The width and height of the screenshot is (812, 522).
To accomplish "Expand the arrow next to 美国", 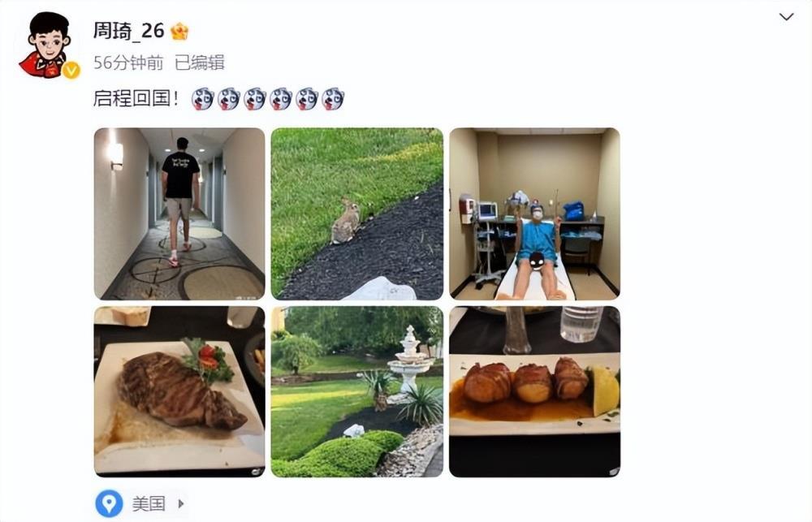I will tap(181, 503).
